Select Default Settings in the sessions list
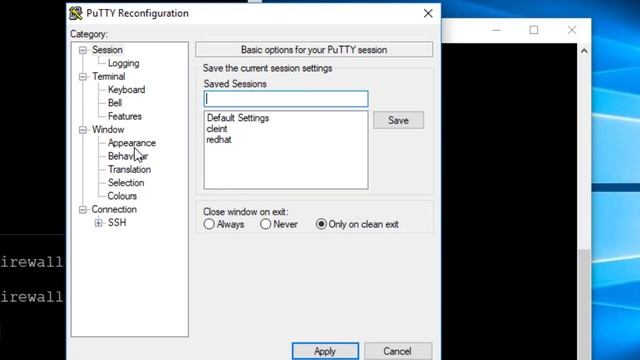The width and height of the screenshot is (640, 360). (x=238, y=118)
